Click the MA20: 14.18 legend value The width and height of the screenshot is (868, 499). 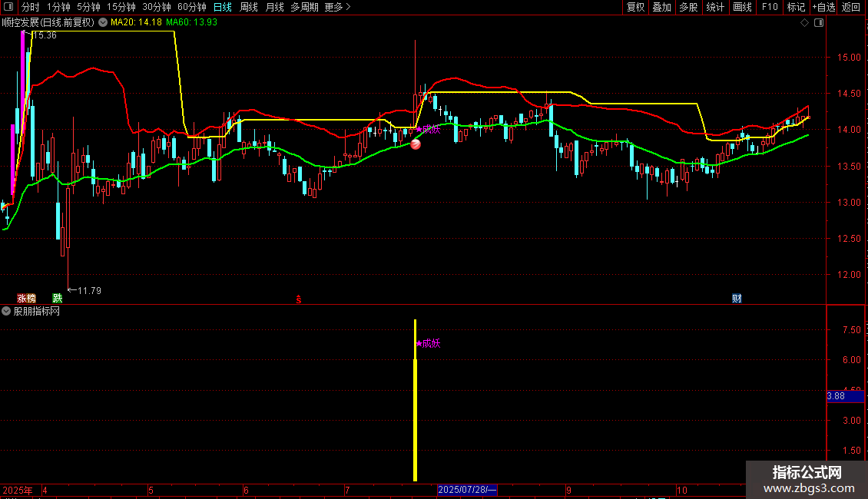tap(136, 22)
